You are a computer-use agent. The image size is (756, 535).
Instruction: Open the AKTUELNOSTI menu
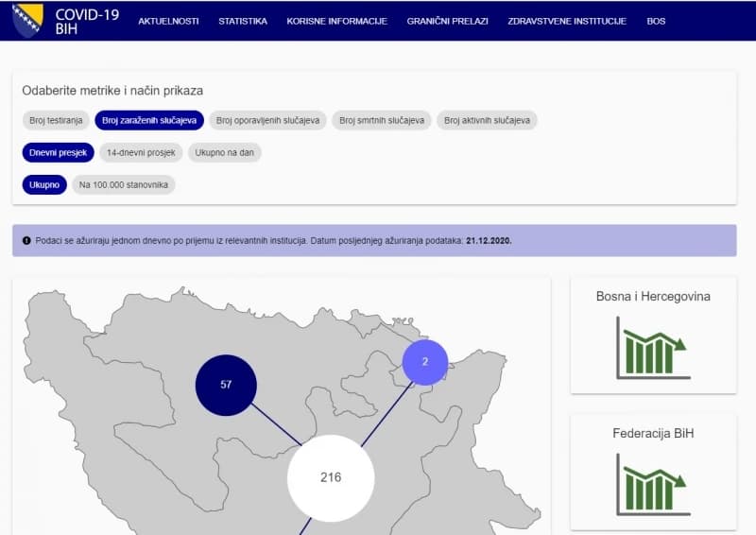[168, 21]
